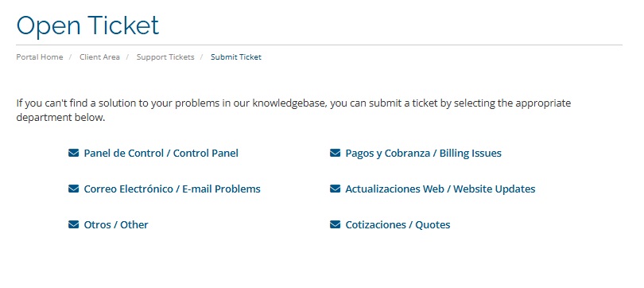Image resolution: width=644 pixels, height=288 pixels.
Task: Click the word knowledgebase in the intro text
Action: (290, 103)
